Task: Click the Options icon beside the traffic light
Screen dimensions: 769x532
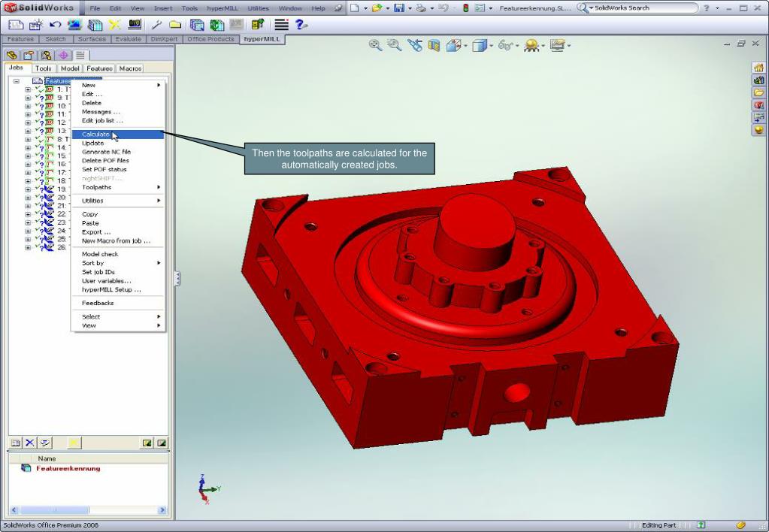Action: (x=480, y=8)
